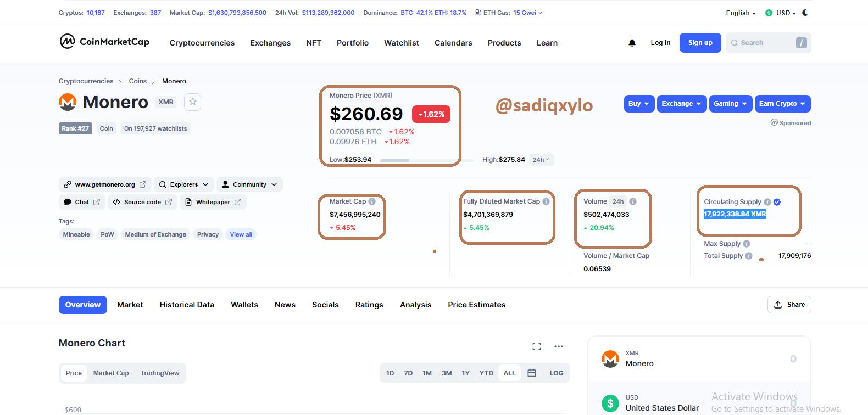
Task: Open the language selector English
Action: click(741, 13)
